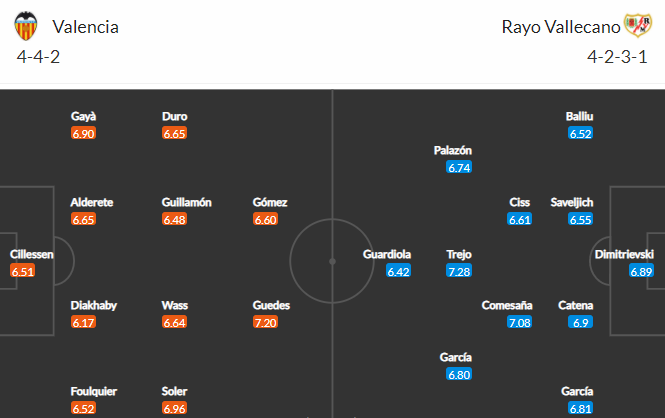This screenshot has height=418, width=665.
Task: Open player Palazón on the pitch
Action: pyautogui.click(x=453, y=150)
